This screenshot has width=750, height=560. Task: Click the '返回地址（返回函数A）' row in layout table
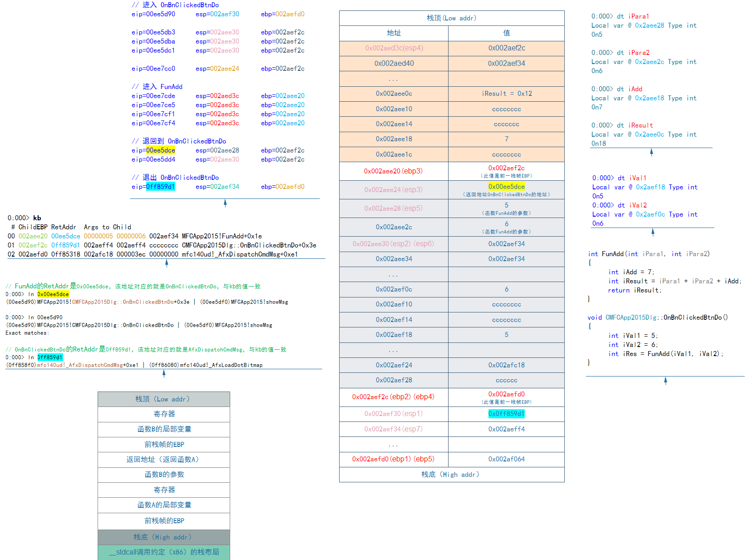point(164,460)
